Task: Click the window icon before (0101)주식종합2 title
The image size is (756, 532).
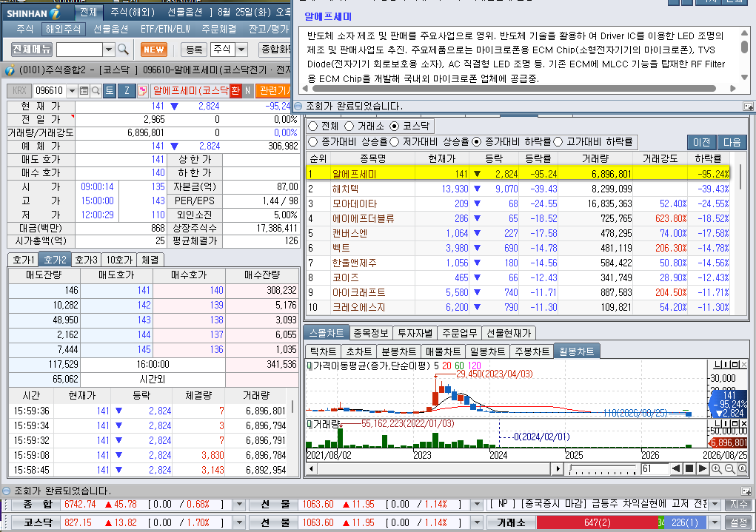Action: pyautogui.click(x=10, y=70)
